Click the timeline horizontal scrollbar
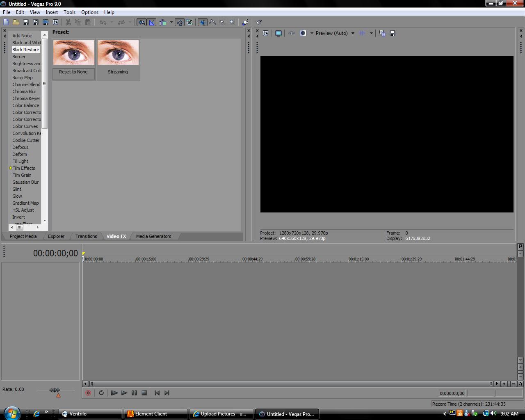The image size is (525, 420). (291, 384)
